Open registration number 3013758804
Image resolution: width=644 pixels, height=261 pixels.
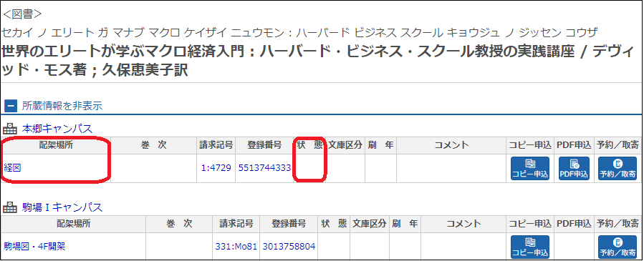point(289,246)
